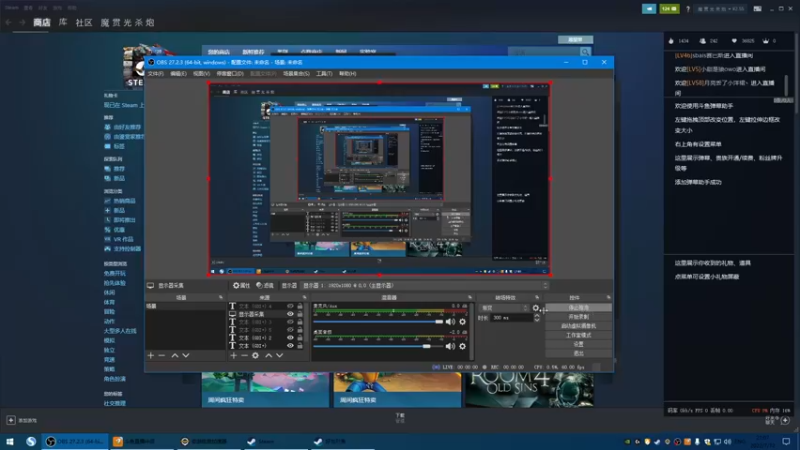Viewport: 800px width, 450px height.
Task: Click 添加游戏 add game in Steam
Action: pyautogui.click(x=22, y=420)
